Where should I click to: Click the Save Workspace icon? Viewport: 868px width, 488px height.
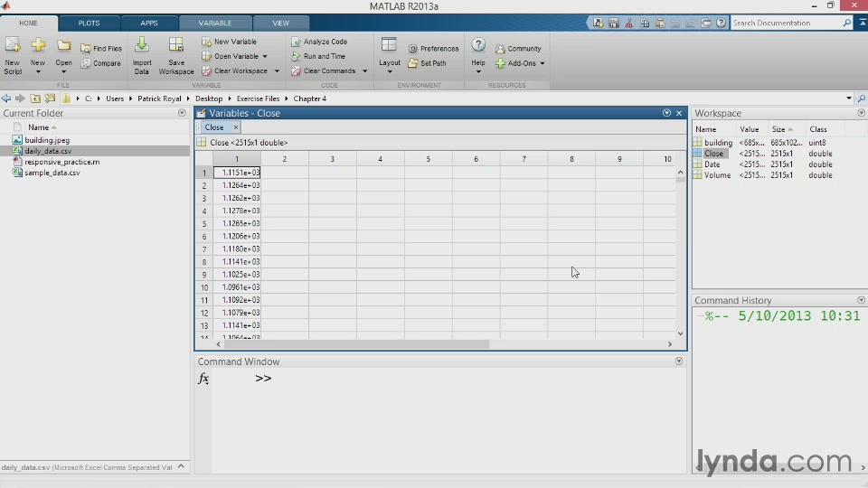176,45
